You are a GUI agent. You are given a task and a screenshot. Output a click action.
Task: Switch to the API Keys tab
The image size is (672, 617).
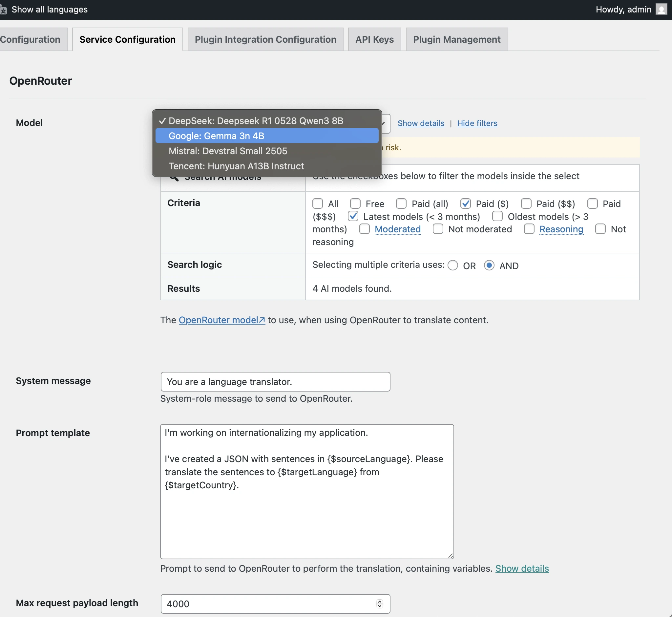click(374, 39)
